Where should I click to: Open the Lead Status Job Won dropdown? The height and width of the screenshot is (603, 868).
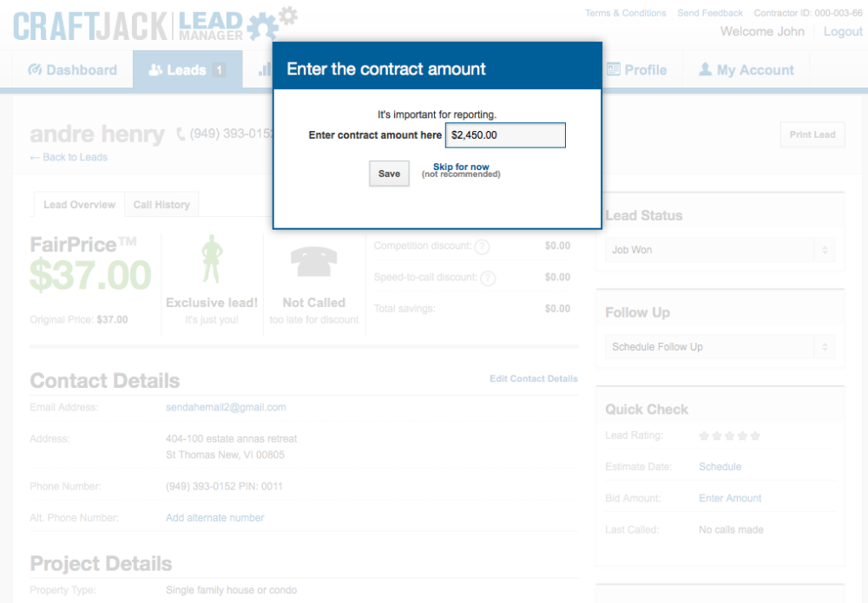tap(720, 250)
